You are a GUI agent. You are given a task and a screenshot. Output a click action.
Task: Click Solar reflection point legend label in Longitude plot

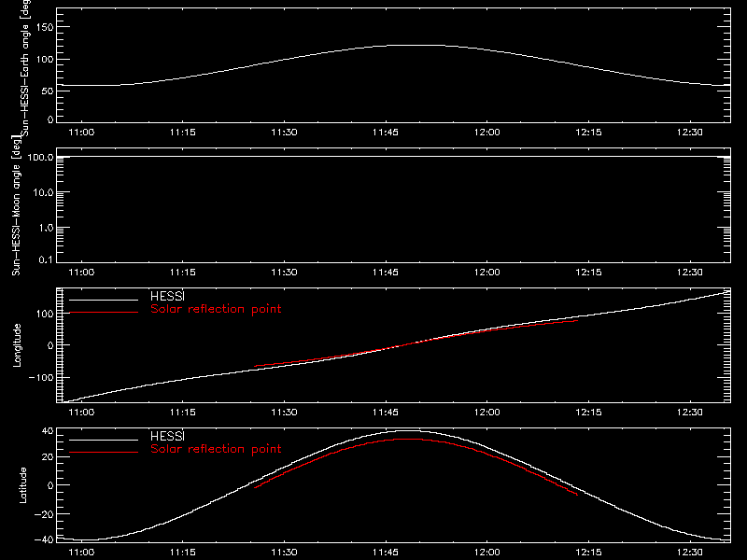coord(216,309)
